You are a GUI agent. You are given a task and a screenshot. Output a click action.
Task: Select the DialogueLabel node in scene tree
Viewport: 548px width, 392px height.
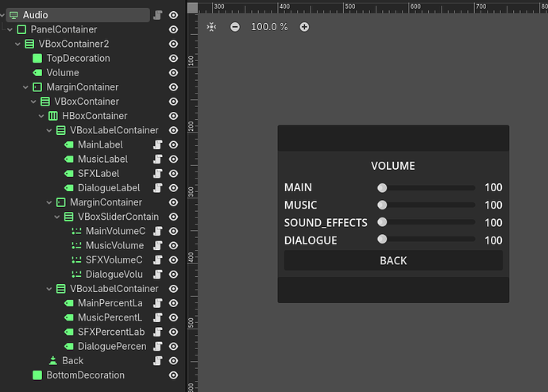click(108, 188)
